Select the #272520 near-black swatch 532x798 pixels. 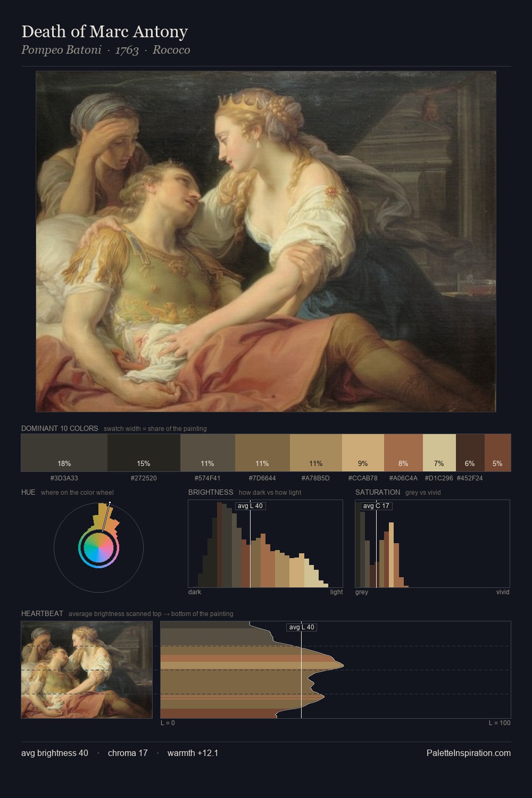pyautogui.click(x=144, y=453)
